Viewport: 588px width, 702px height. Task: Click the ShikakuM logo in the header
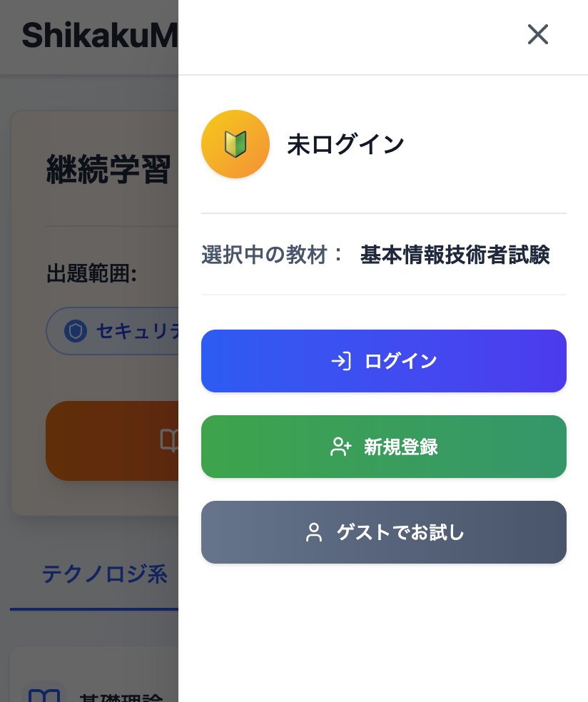[99, 36]
